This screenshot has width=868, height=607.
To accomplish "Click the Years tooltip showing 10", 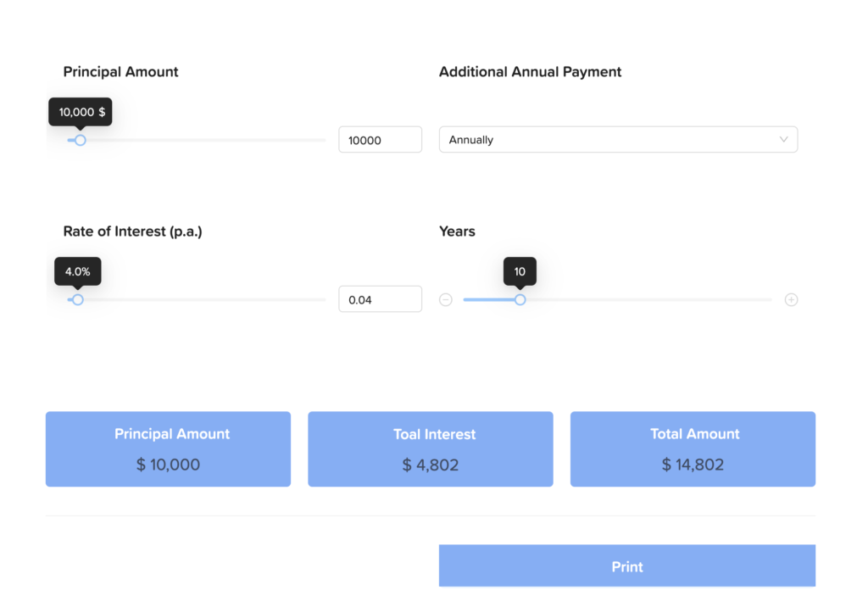I will 520,271.
